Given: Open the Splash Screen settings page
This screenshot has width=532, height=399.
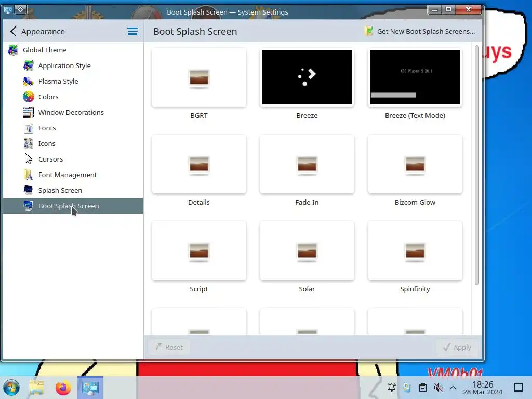Looking at the screenshot, I should [60, 190].
